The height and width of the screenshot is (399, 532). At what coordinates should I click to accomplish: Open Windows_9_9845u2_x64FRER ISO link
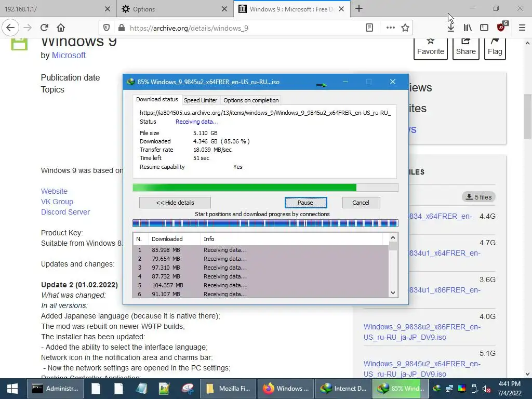pyautogui.click(x=422, y=369)
